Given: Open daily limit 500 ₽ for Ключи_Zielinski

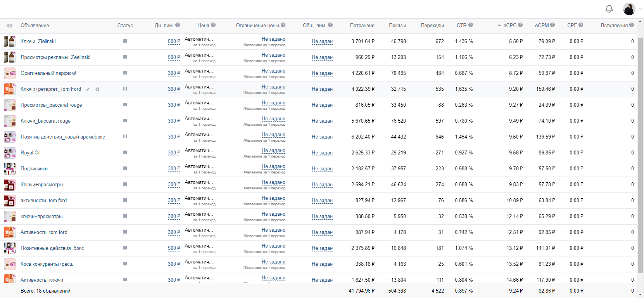Looking at the screenshot, I should [174, 41].
